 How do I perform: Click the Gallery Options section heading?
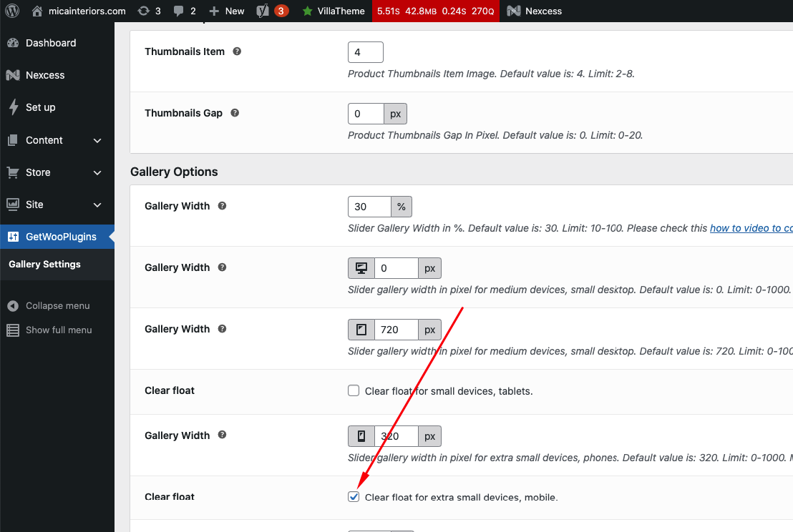[174, 172]
